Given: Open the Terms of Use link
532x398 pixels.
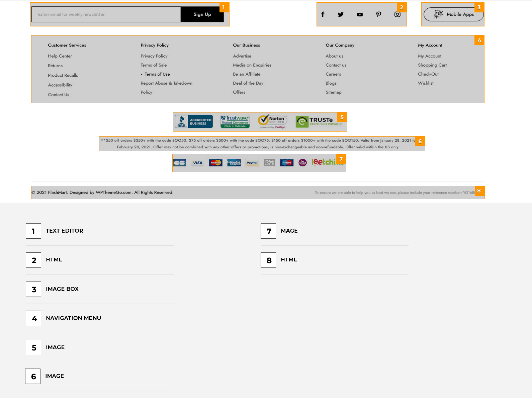Looking at the screenshot, I should [x=157, y=74].
